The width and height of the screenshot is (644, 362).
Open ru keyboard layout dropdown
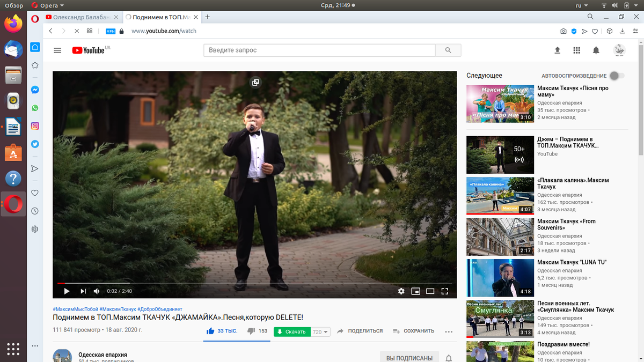[581, 5]
